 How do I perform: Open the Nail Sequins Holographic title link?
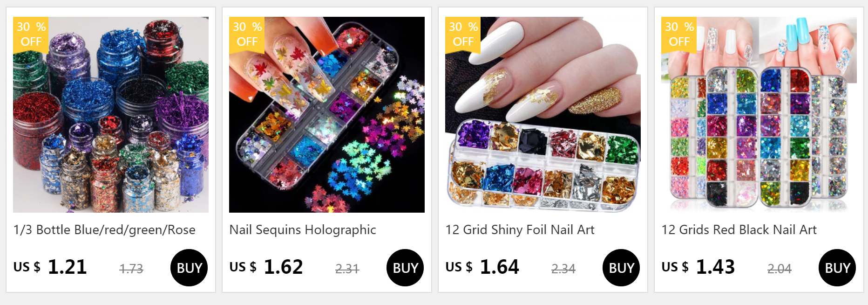pyautogui.click(x=303, y=230)
